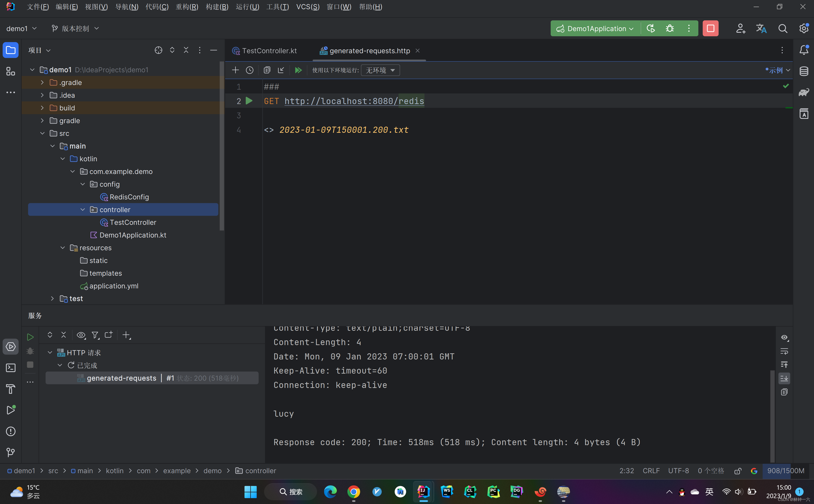Add a new HTTP request with plus icon
The height and width of the screenshot is (504, 814).
(235, 70)
